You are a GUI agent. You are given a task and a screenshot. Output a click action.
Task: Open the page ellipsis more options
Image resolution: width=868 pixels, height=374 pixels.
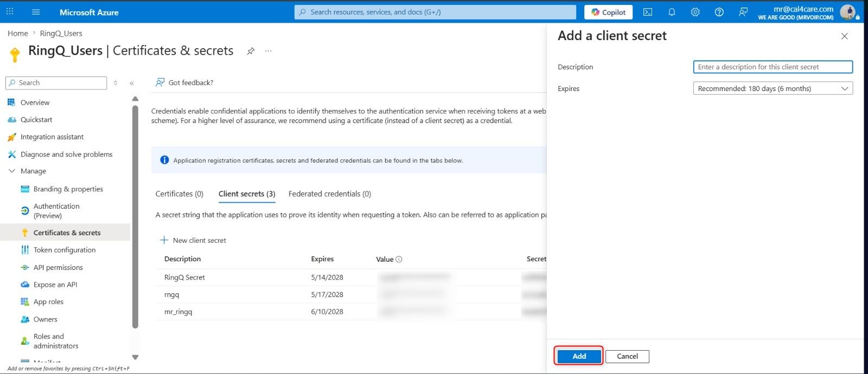click(x=268, y=51)
